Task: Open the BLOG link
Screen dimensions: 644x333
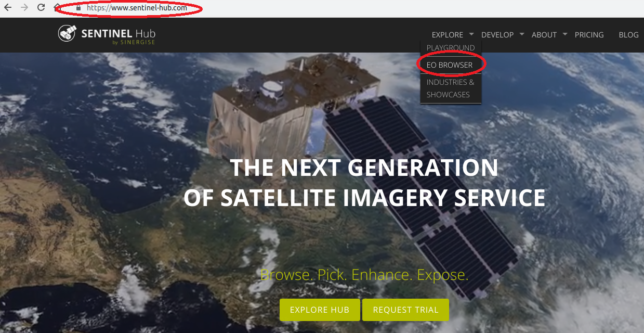Action: coord(628,35)
